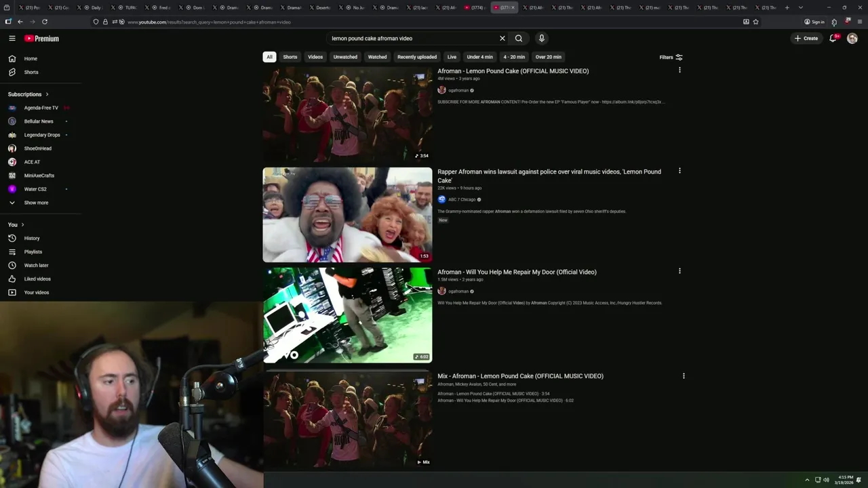The width and height of the screenshot is (868, 488).
Task: Open more options for the Mix result
Action: (684, 376)
